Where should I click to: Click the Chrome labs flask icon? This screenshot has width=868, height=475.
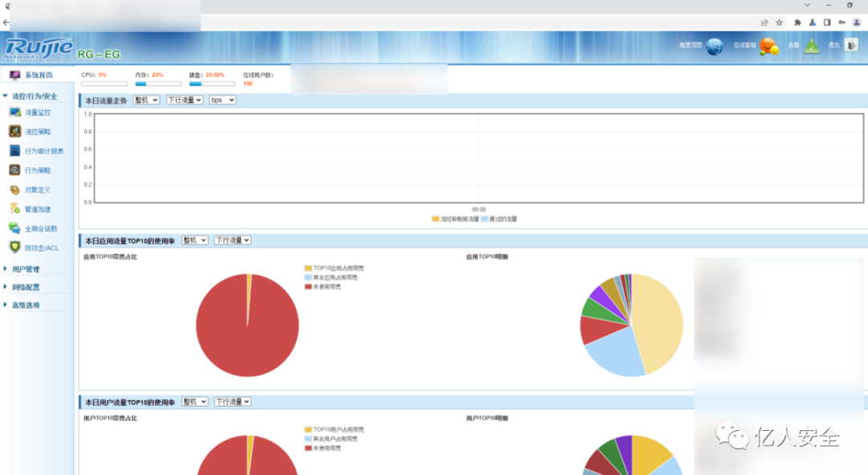point(812,23)
